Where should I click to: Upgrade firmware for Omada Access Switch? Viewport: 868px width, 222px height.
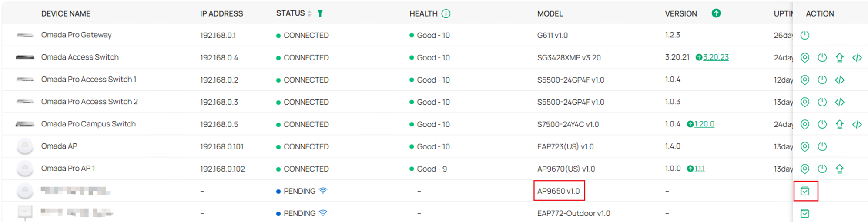(x=839, y=57)
